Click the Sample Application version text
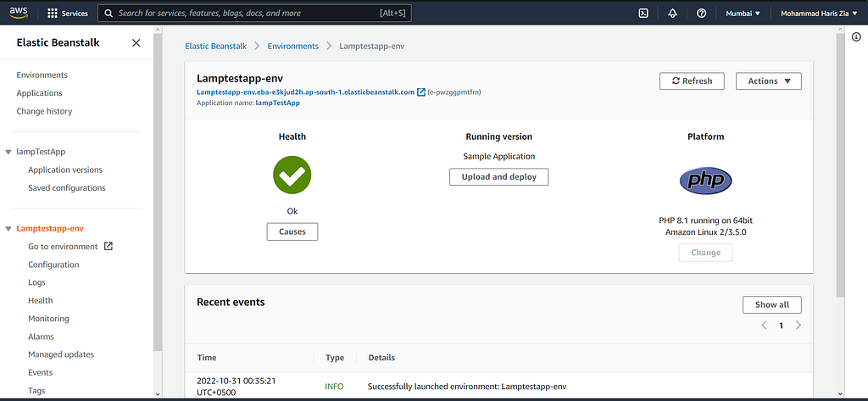 pos(498,157)
